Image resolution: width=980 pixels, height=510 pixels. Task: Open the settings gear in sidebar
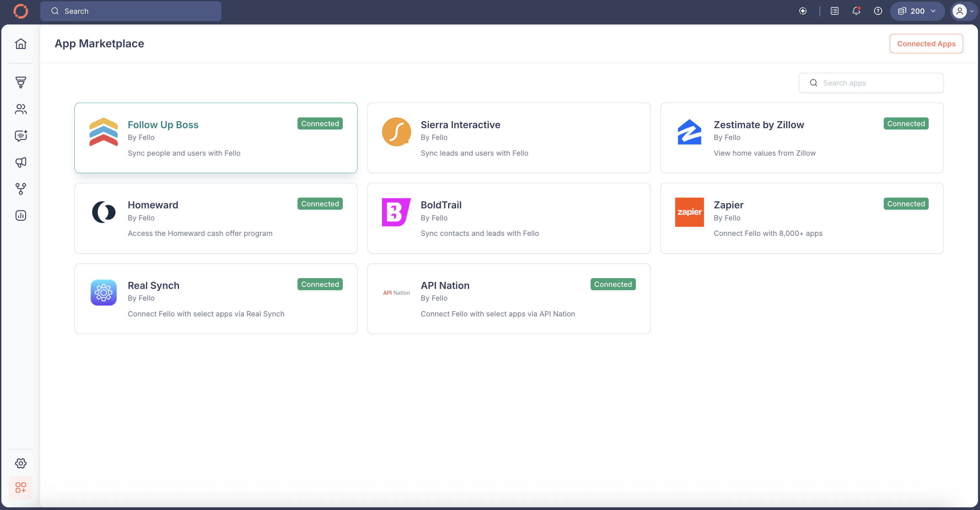click(x=21, y=463)
